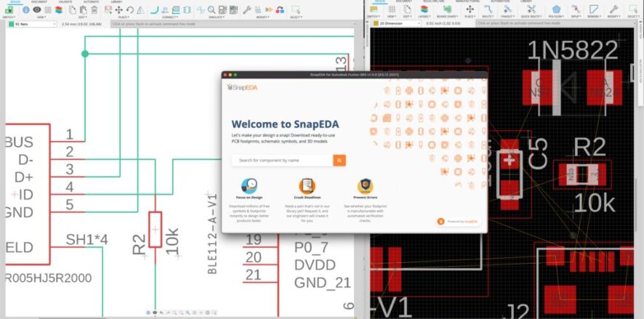Viewport: 644px width, 319px height.
Task: Click the Paste icon in schematic Edit group
Action: pos(84,9)
